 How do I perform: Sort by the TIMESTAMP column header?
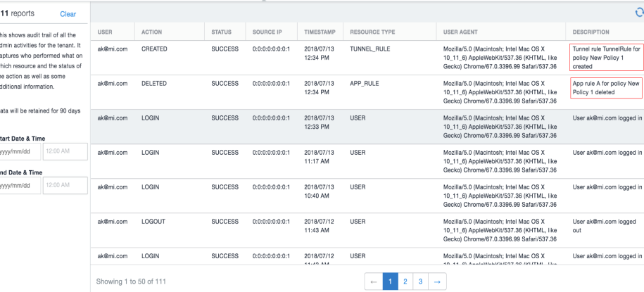tap(320, 32)
